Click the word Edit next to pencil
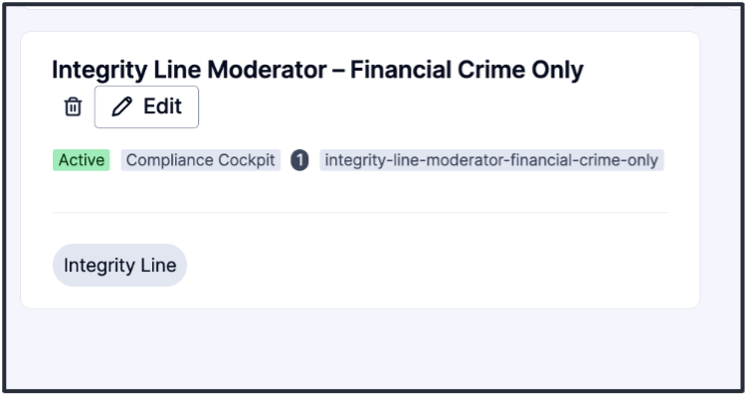 (163, 106)
